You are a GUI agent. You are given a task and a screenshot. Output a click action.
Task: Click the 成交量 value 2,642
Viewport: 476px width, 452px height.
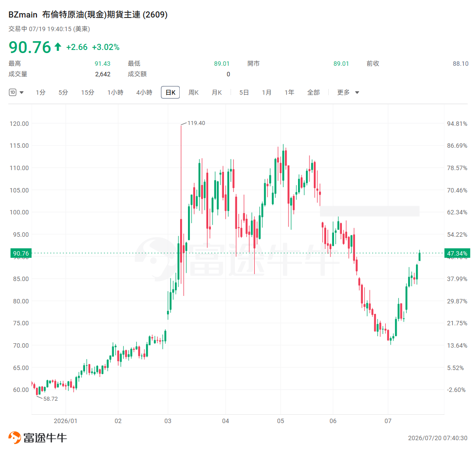pos(103,74)
